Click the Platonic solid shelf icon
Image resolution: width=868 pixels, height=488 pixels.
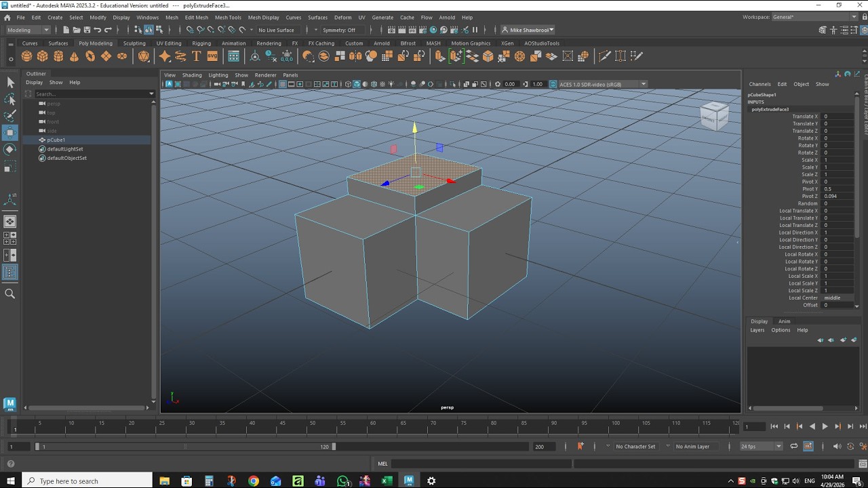coord(144,56)
